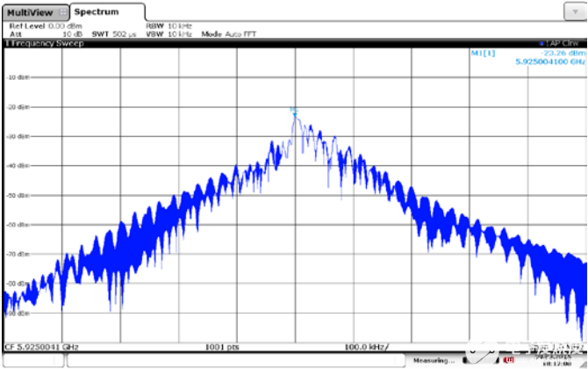Click the 100.0 kHz/ span per division label
588x369 pixels.
(366, 346)
